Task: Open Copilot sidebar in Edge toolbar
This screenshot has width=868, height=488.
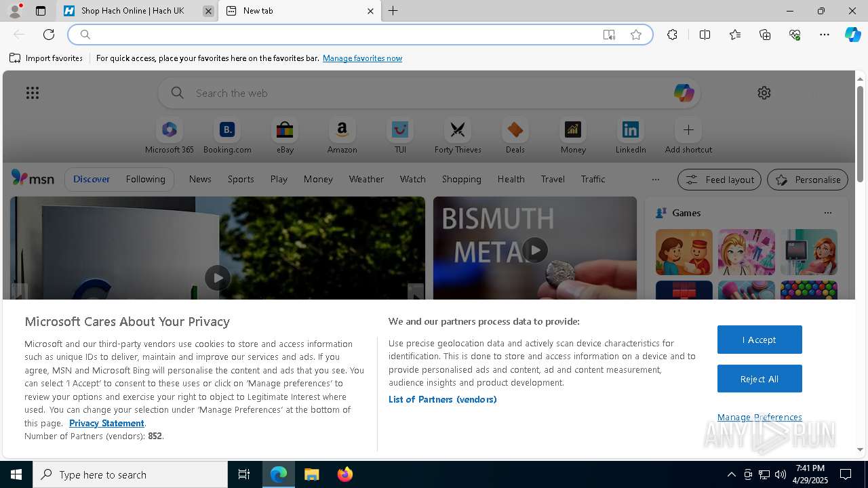Action: [852, 35]
